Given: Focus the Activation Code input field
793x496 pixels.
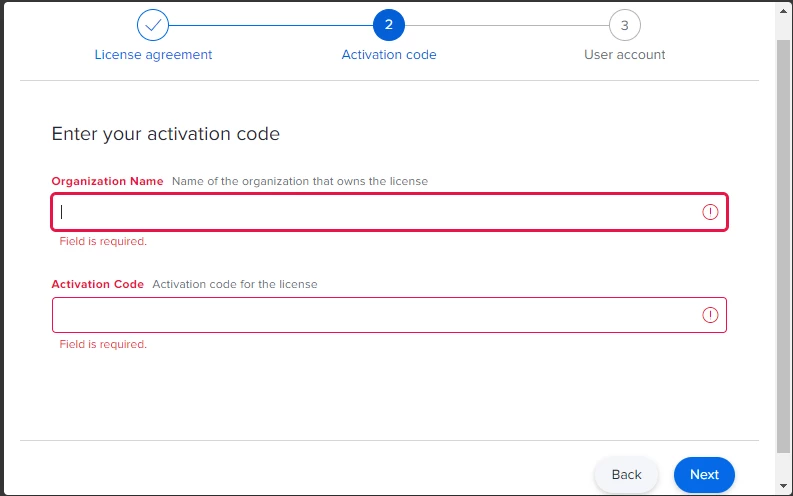Looking at the screenshot, I should [389, 315].
